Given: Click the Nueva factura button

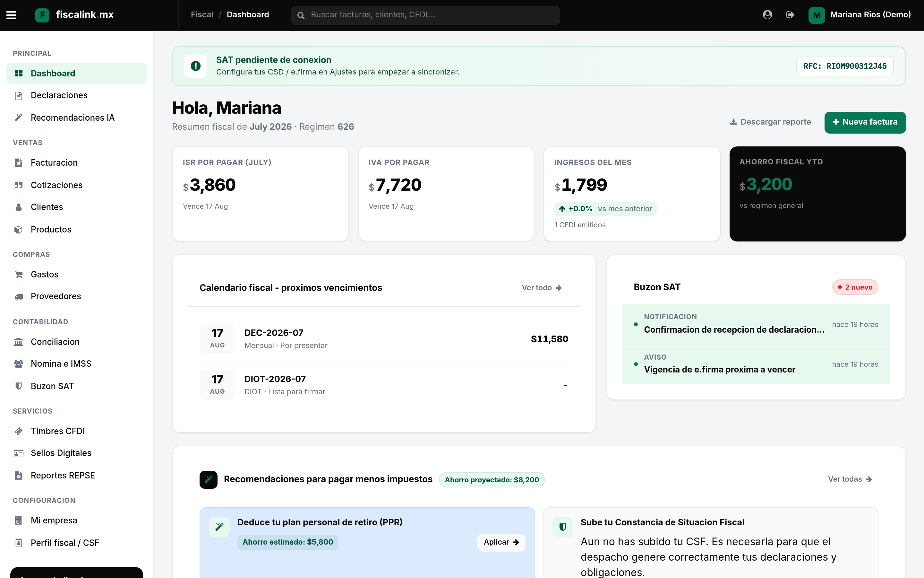Looking at the screenshot, I should coord(865,122).
